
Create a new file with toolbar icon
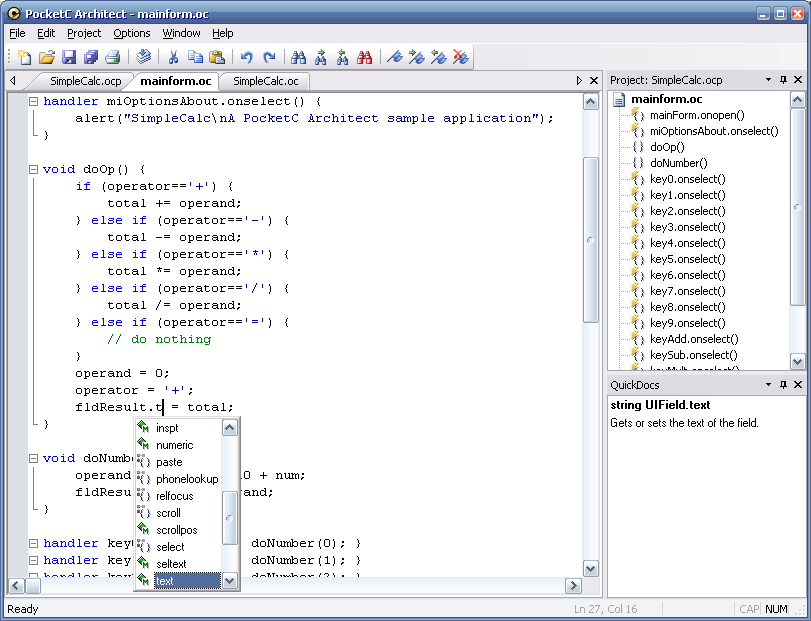pyautogui.click(x=22, y=57)
